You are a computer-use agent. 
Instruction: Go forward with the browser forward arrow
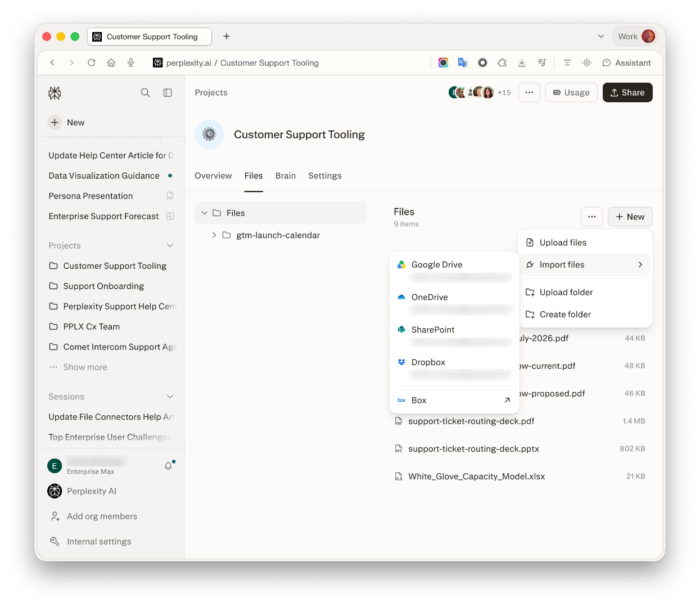[71, 63]
